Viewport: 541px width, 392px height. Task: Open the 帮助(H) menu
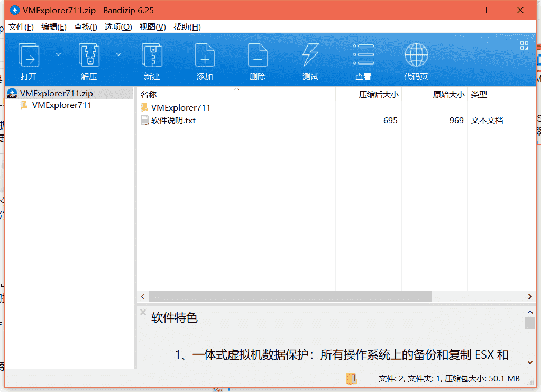click(x=187, y=27)
